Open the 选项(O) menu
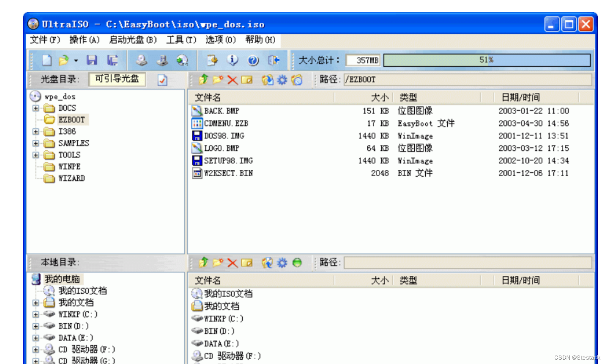The width and height of the screenshot is (607, 364). click(221, 40)
